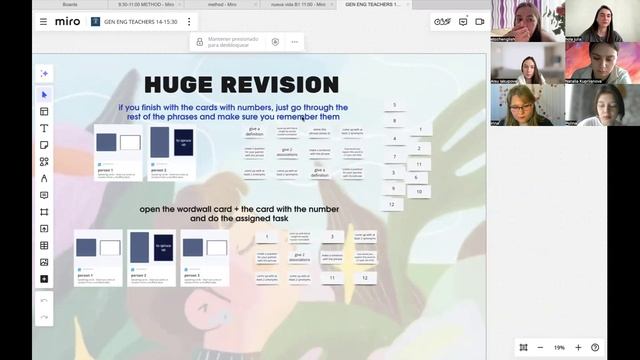This screenshot has height=360, width=640.
Task: Open the help question mark button
Action: [x=595, y=347]
